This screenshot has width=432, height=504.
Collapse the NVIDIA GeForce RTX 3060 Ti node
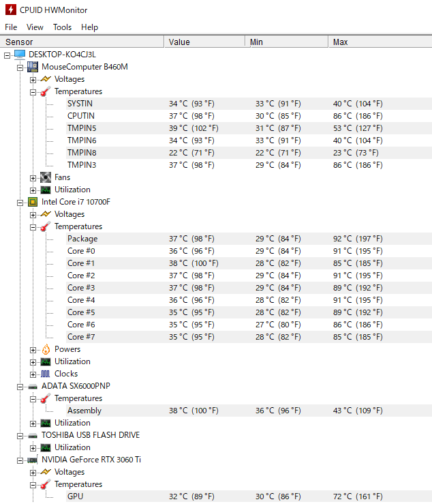20,460
